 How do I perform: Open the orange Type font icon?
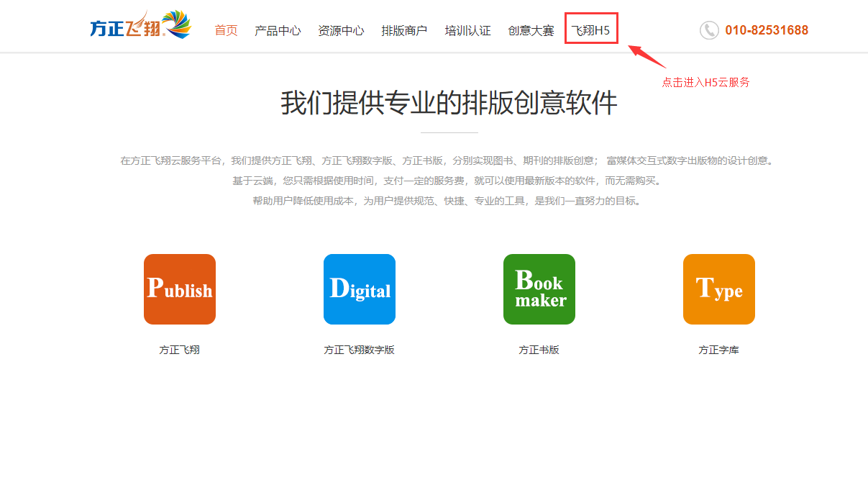tap(719, 289)
